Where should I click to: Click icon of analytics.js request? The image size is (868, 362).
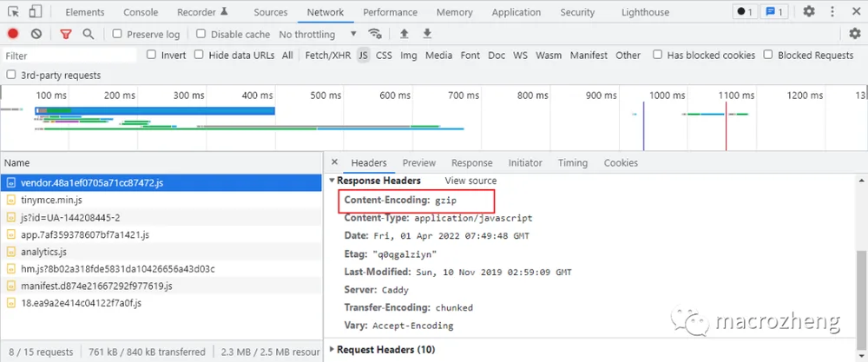pyautogui.click(x=11, y=252)
